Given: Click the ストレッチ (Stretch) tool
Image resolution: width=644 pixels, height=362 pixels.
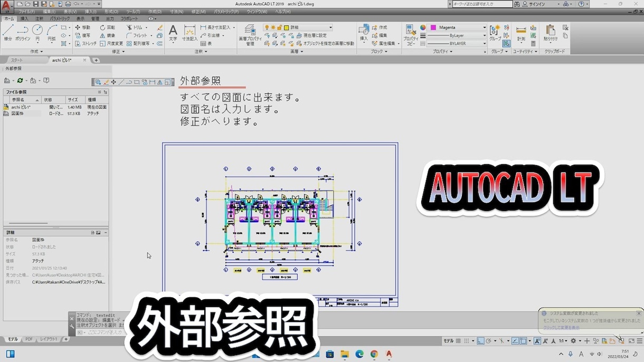Looking at the screenshot, I should 86,43.
